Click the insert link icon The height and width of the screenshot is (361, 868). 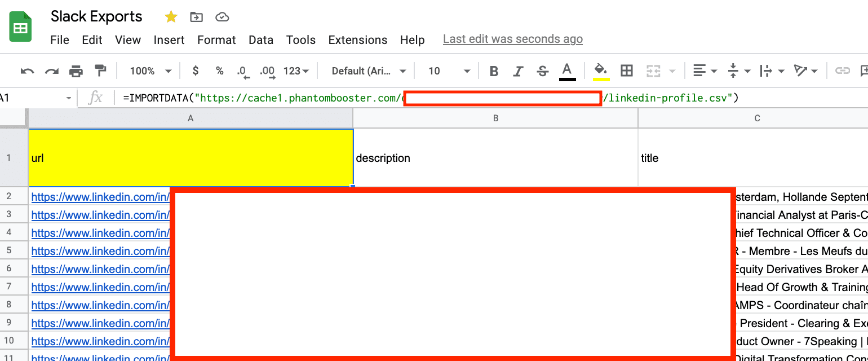click(x=842, y=71)
